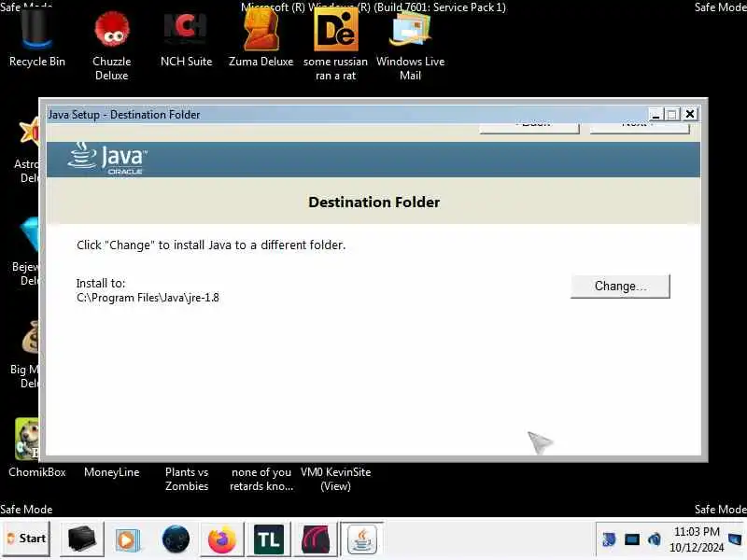Select the MoneyLine desktop label
Screen dimensions: 747x560
111,472
